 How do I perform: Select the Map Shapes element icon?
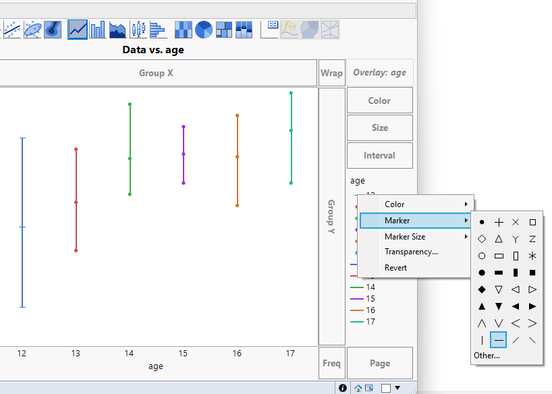point(310,30)
